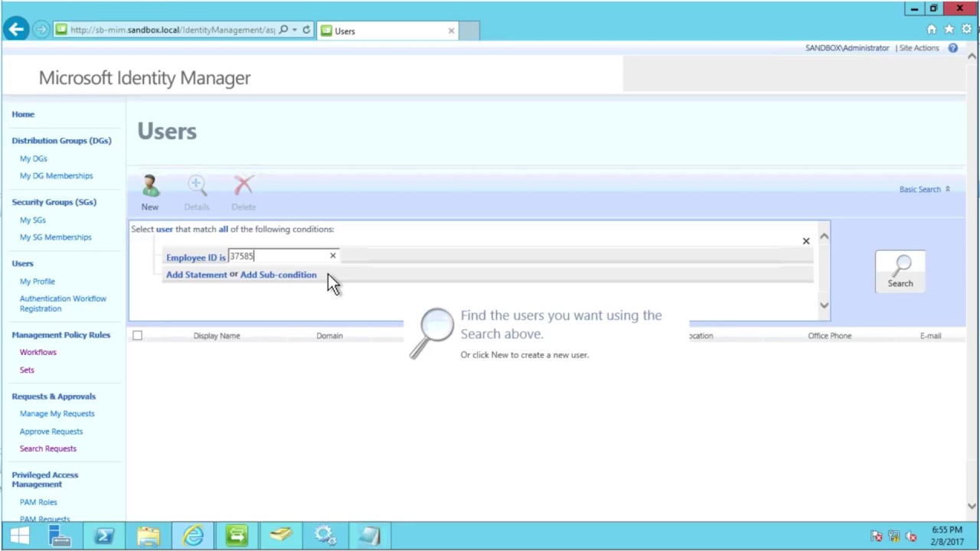Sort by the Domain column header

click(329, 336)
